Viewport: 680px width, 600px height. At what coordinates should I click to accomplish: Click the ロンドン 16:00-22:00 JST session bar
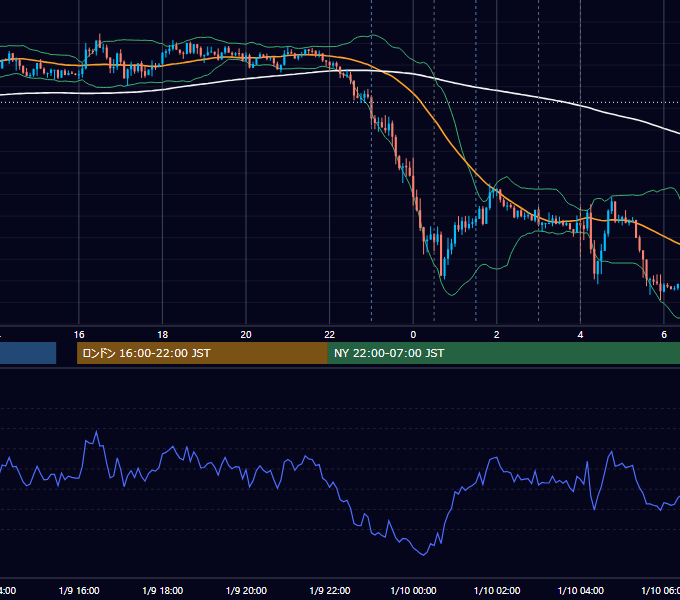(202, 353)
